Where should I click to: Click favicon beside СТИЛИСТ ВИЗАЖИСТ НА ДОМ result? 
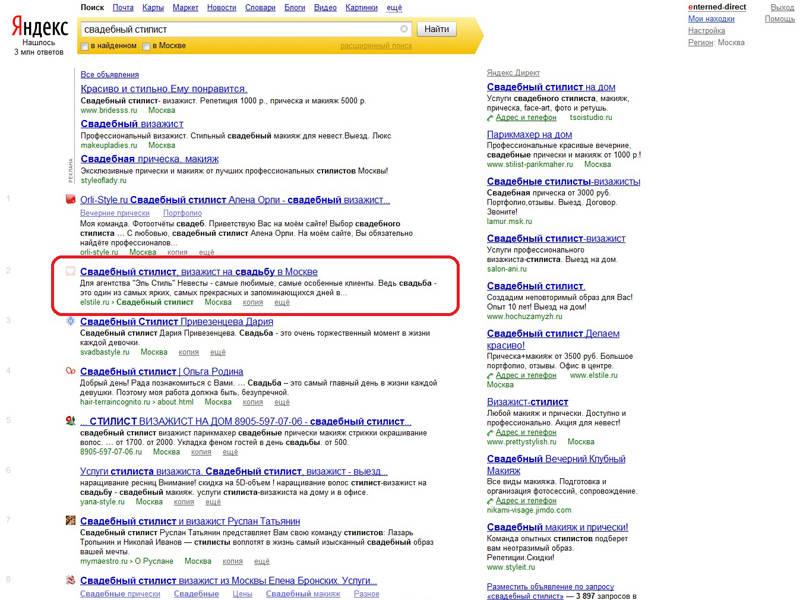pyautogui.click(x=70, y=421)
